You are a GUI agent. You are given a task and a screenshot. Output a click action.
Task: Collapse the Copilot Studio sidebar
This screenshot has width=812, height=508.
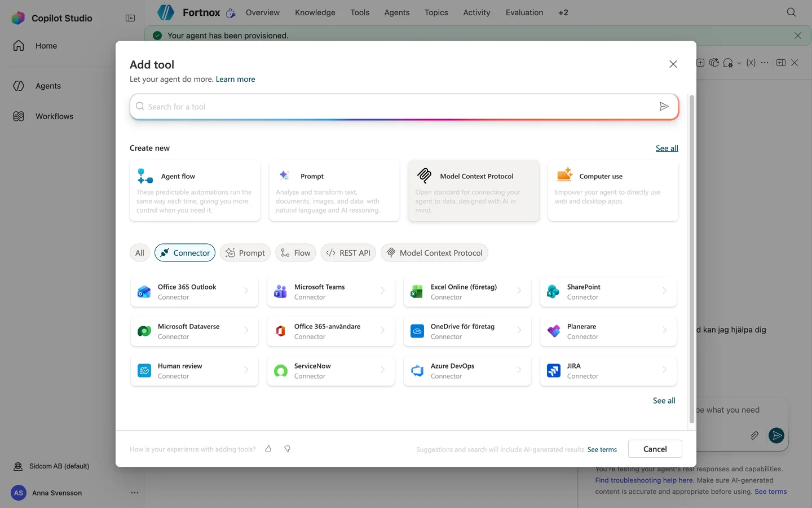click(130, 18)
